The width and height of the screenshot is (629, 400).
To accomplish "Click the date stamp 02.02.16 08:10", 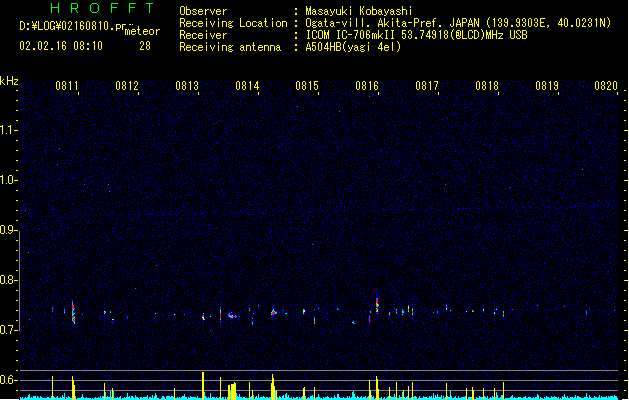I will tap(61, 46).
